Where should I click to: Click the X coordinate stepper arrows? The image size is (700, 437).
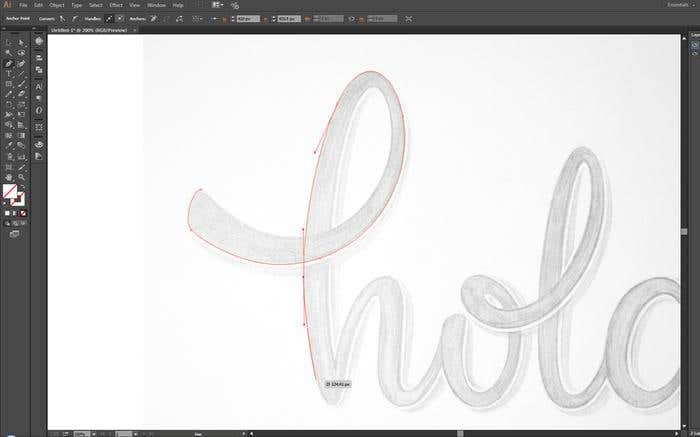(x=233, y=19)
